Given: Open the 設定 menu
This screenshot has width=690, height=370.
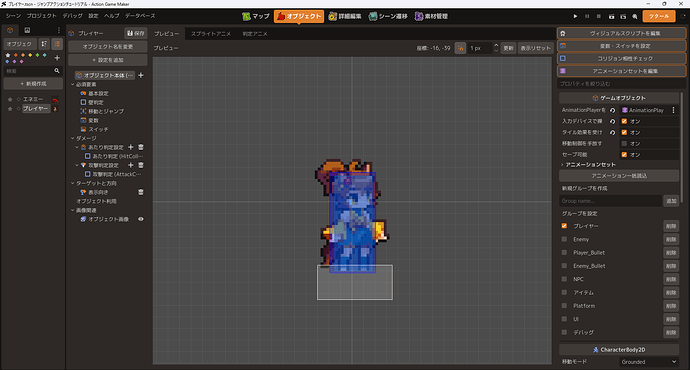Looking at the screenshot, I should (x=93, y=16).
